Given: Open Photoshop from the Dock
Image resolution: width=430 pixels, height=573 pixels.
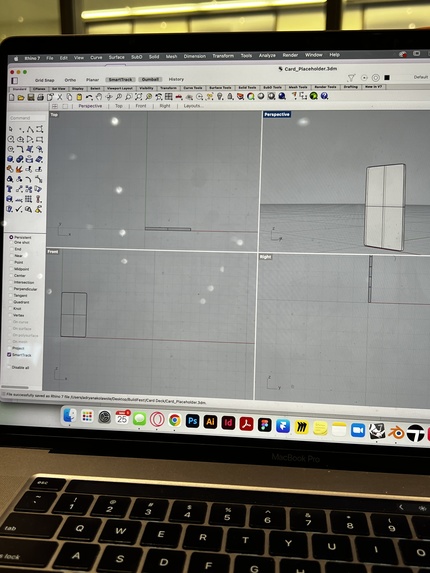Looking at the screenshot, I should (x=193, y=421).
